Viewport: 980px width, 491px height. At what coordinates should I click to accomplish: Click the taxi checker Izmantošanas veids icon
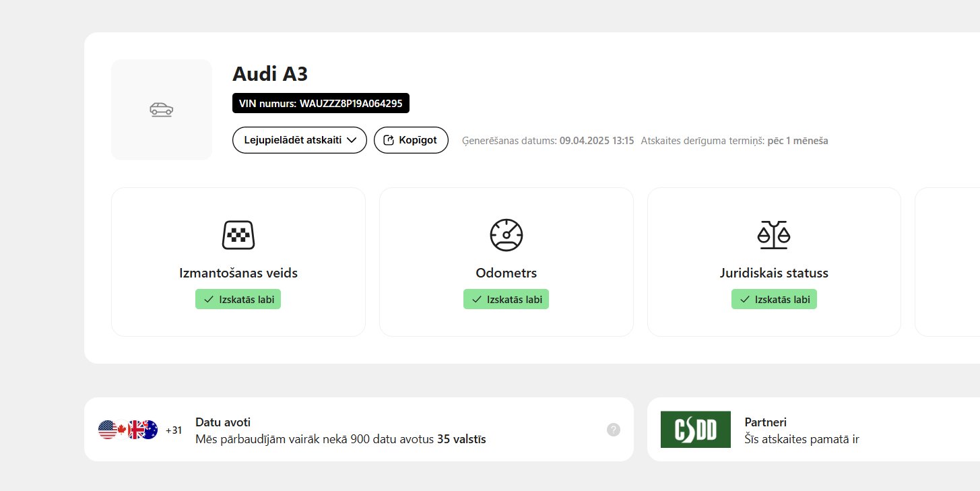(x=238, y=235)
